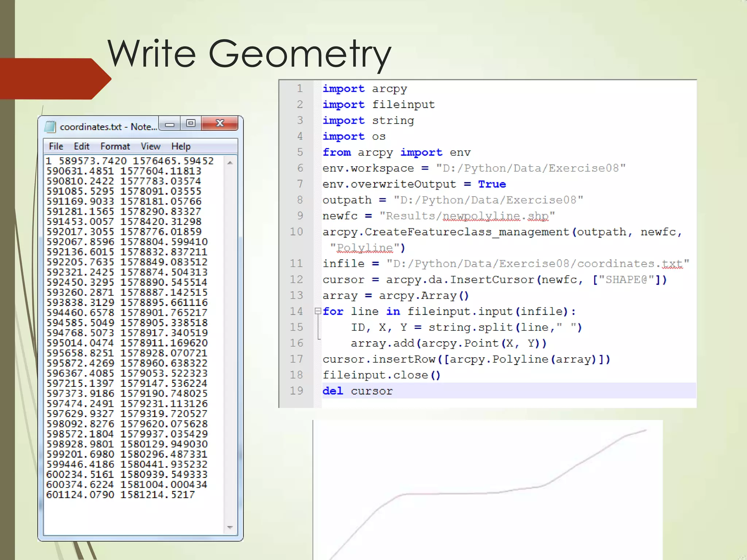747x560 pixels.
Task: Click the Notepad scrollbar up arrow
Action: click(230, 163)
